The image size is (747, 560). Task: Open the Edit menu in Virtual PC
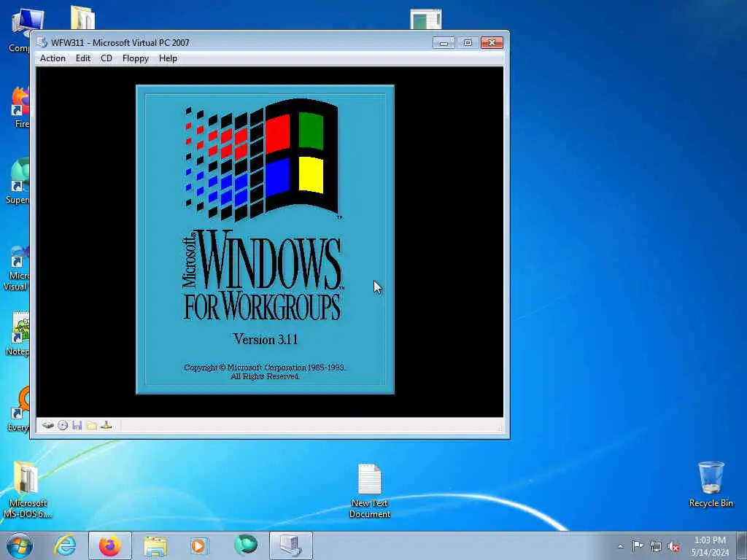coord(83,58)
